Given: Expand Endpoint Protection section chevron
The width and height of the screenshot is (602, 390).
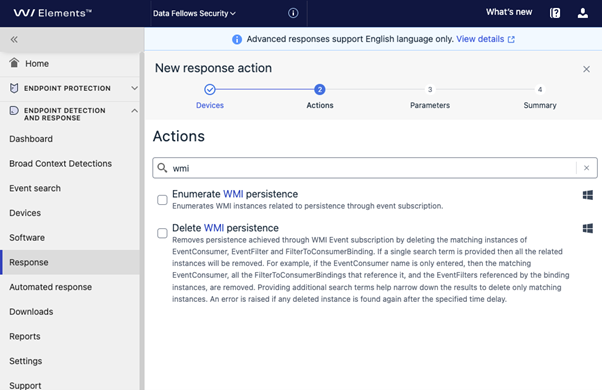Looking at the screenshot, I should tap(134, 88).
